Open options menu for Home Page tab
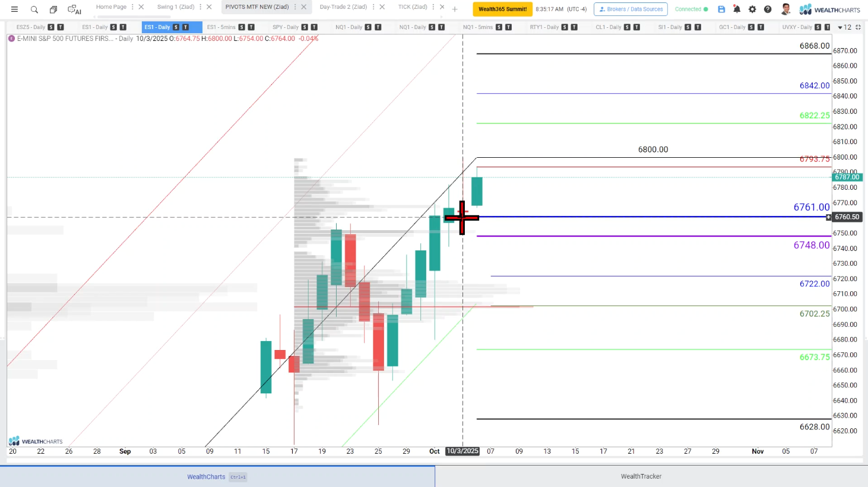 coord(132,7)
